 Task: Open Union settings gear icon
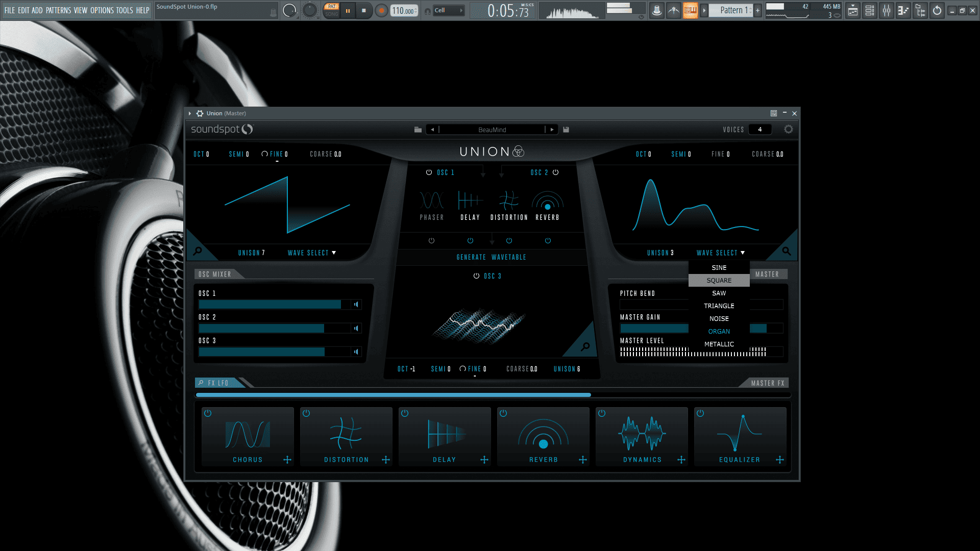[x=789, y=130]
